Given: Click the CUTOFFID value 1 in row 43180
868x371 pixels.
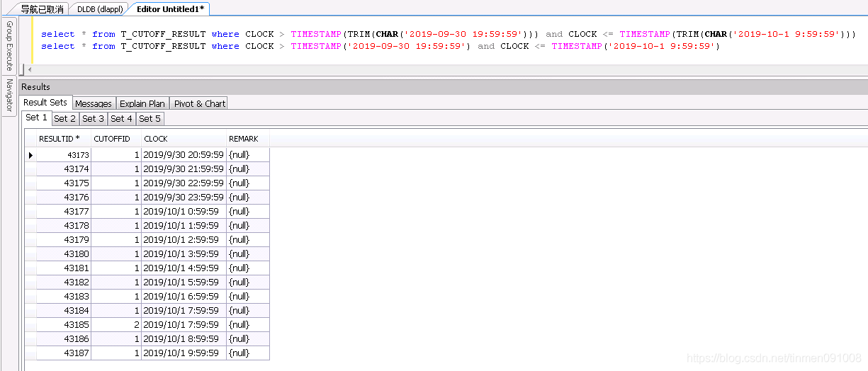Looking at the screenshot, I should (x=116, y=253).
